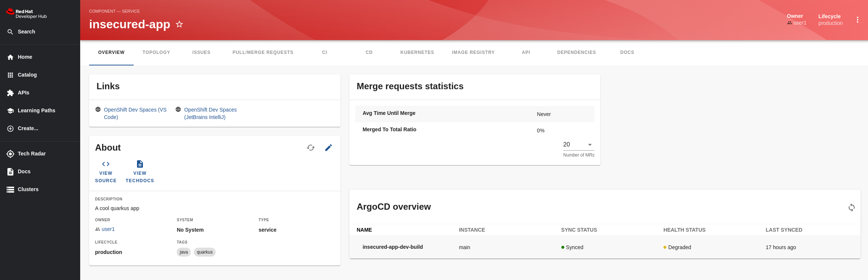The height and width of the screenshot is (280, 868).
Task: Open the three-dot entity context menu
Action: coord(857,20)
